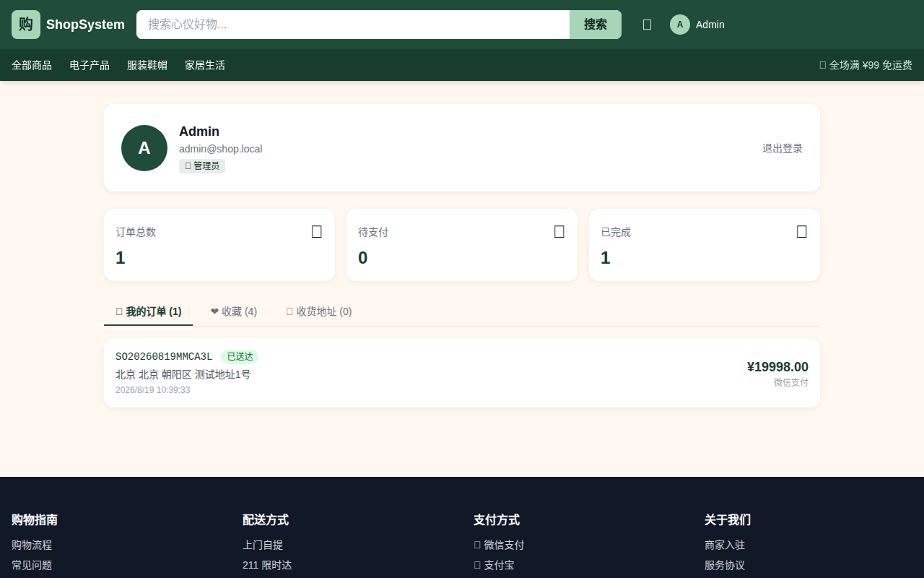
Task: Open the 家居生活 category
Action: [x=205, y=65]
